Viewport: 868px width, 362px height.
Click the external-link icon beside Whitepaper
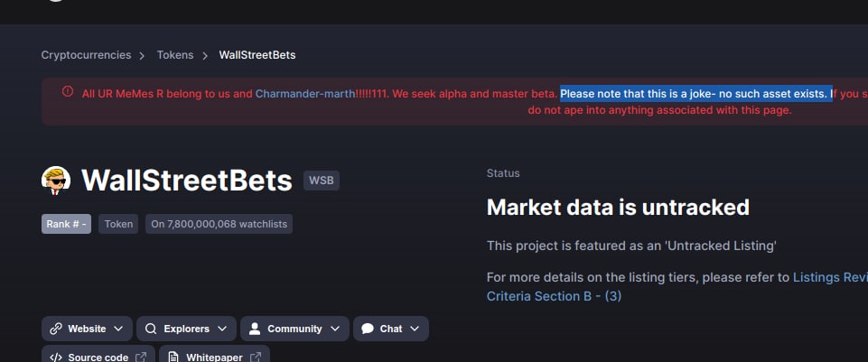tap(256, 357)
